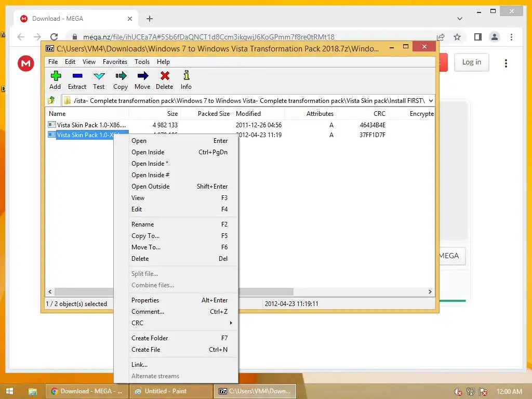
Task: Click the network tray icon
Action: [471, 392]
